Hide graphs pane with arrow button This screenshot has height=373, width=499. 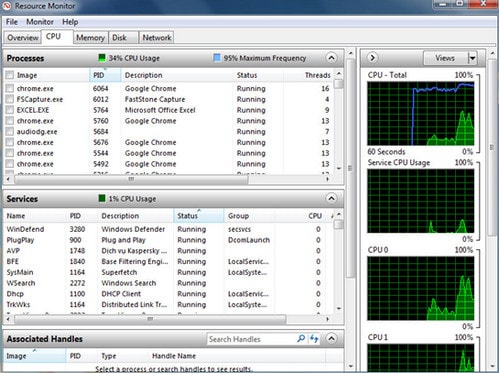tap(373, 58)
